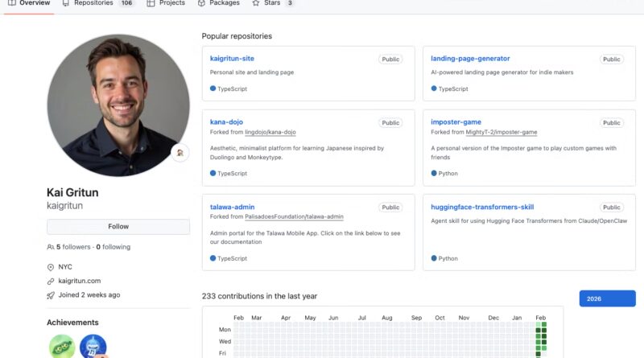Click the followers people icon
The width and height of the screenshot is (644, 358).
(51, 247)
